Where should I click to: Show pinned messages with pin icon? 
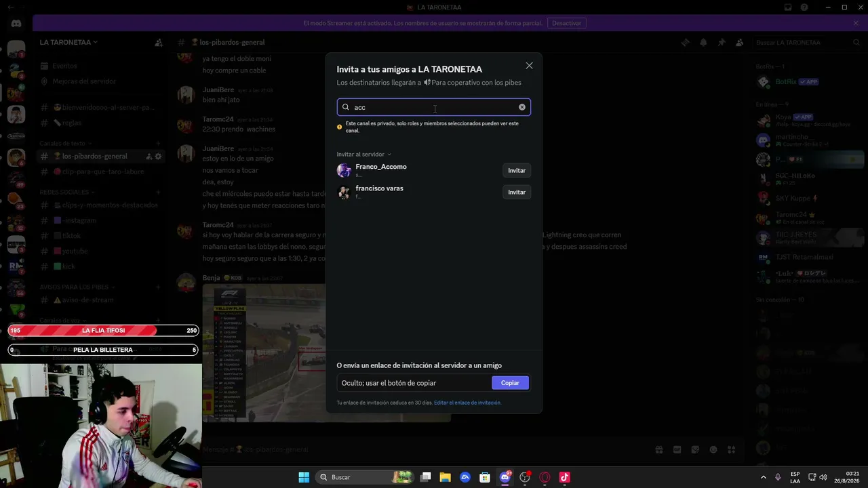(x=722, y=42)
